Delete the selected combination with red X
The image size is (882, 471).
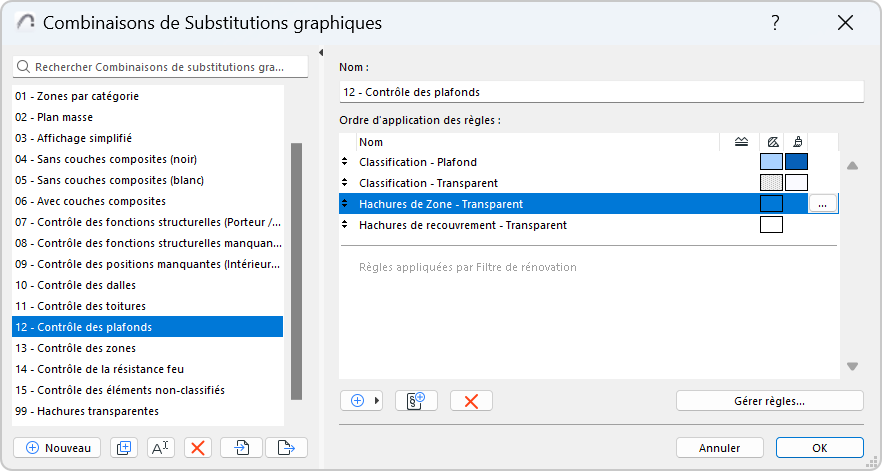198,448
